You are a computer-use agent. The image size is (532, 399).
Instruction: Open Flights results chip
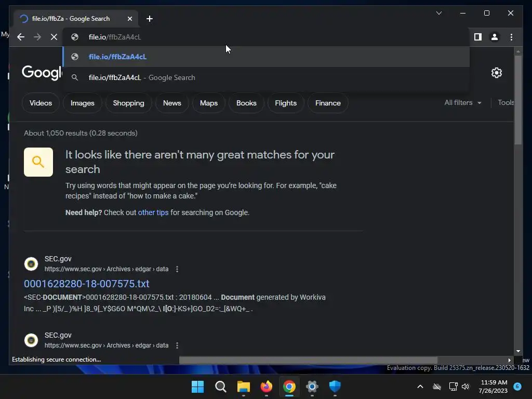click(x=286, y=103)
